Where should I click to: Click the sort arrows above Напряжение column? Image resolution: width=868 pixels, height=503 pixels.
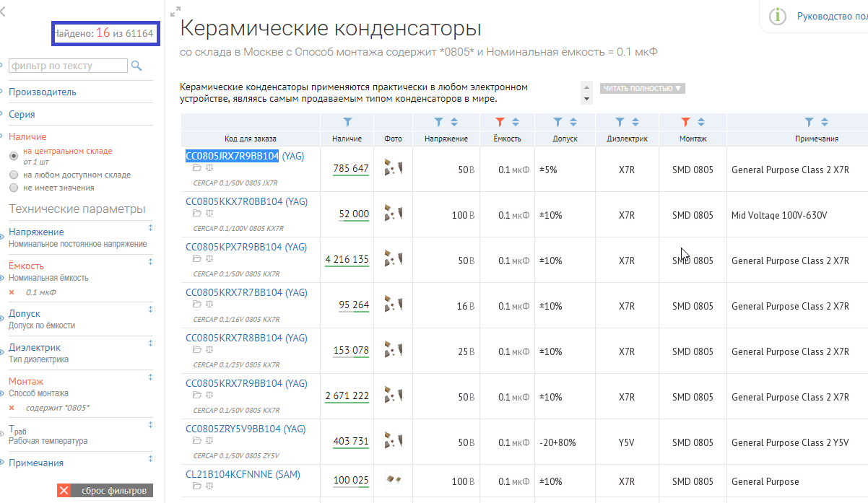(x=454, y=122)
